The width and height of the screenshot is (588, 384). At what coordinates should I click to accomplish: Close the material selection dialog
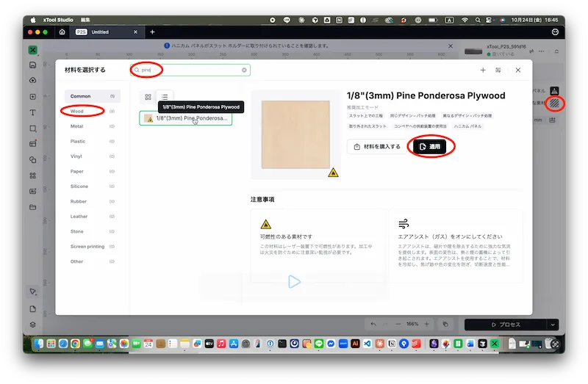point(517,70)
